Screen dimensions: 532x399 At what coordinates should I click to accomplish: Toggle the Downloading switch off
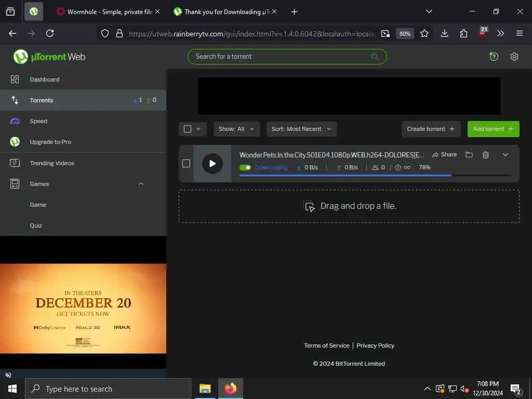[x=245, y=167]
